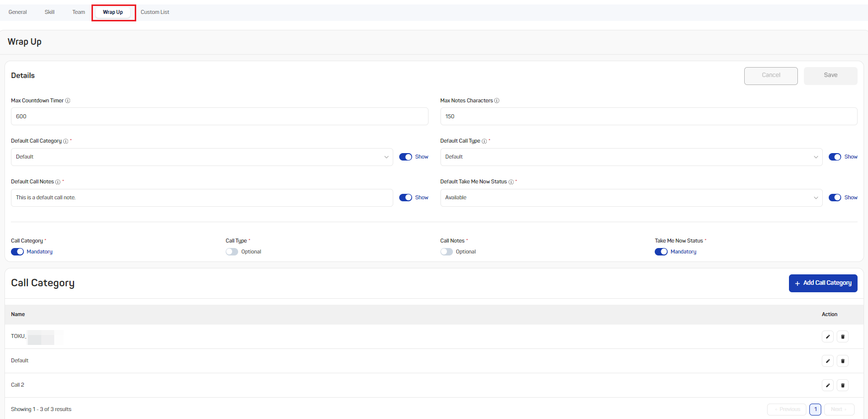Show info for Default Call Type

click(484, 141)
